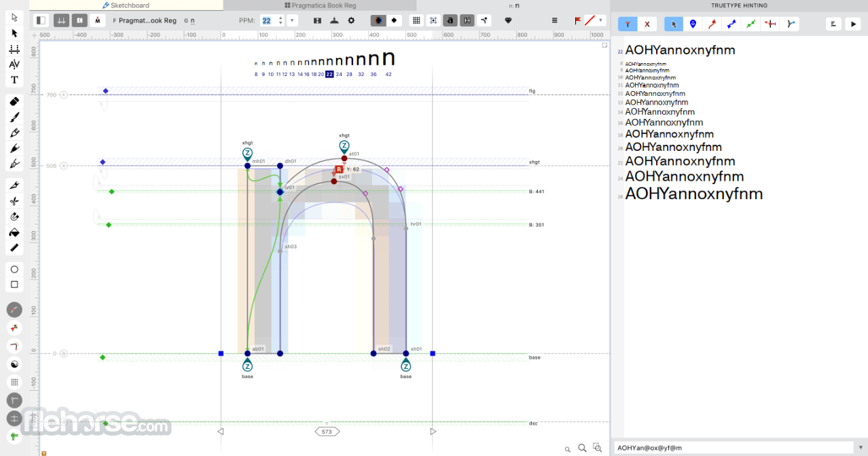Open the color flag dropdown arrow
The image size is (868, 456).
(600, 20)
